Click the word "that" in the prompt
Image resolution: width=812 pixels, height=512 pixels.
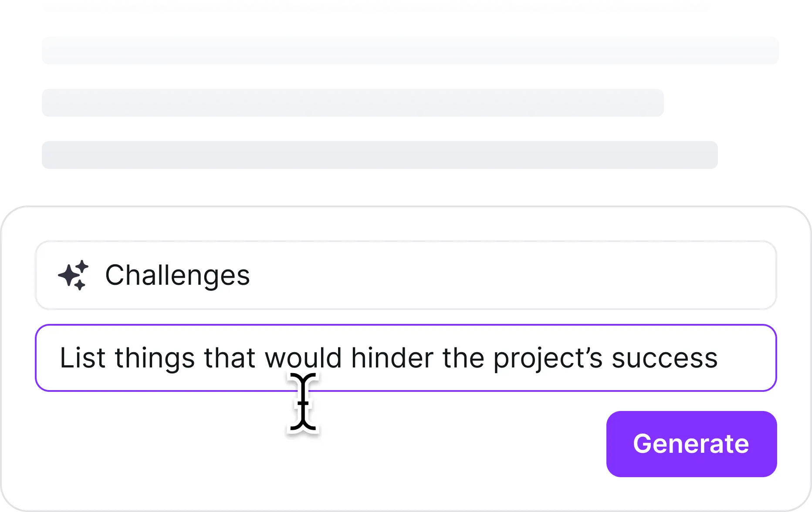pos(230,358)
